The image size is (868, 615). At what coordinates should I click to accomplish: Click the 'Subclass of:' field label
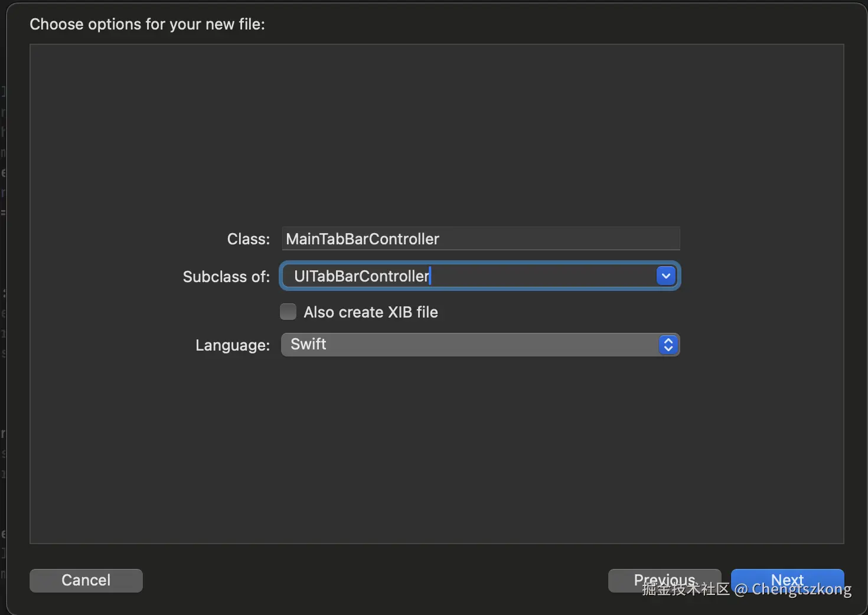[226, 277]
